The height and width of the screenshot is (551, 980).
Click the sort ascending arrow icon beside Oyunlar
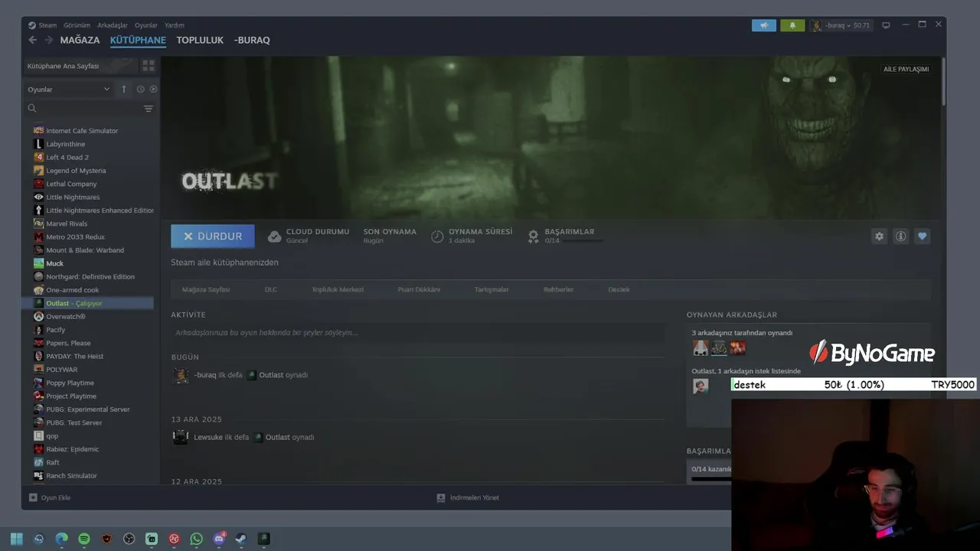point(124,89)
